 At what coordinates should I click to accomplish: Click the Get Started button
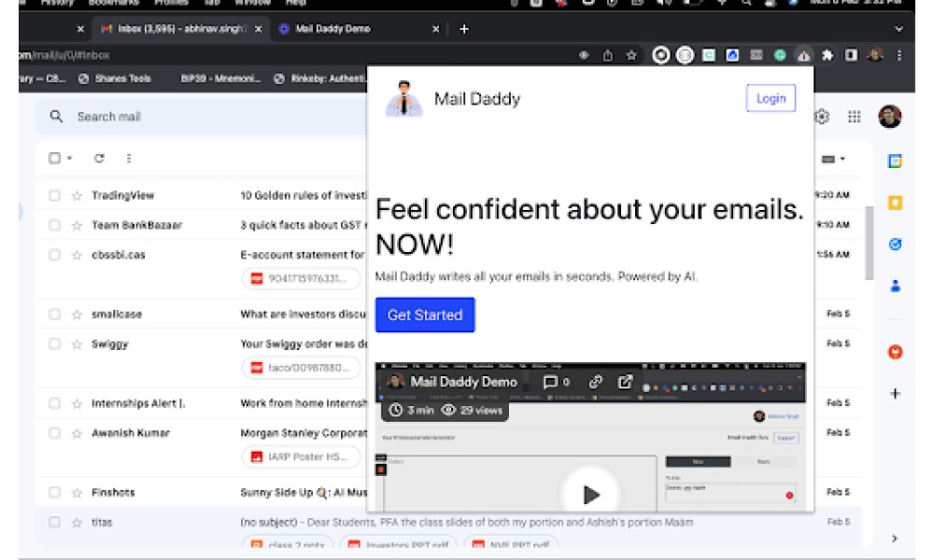tap(425, 315)
